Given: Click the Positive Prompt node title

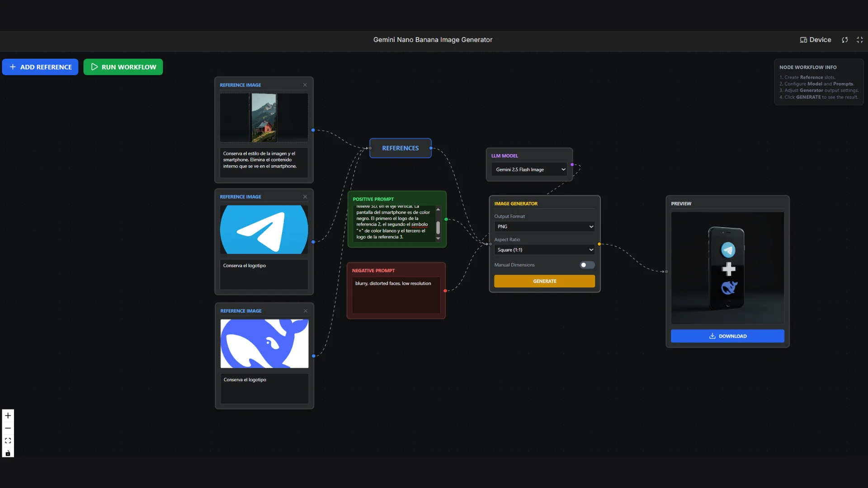Looking at the screenshot, I should (373, 199).
